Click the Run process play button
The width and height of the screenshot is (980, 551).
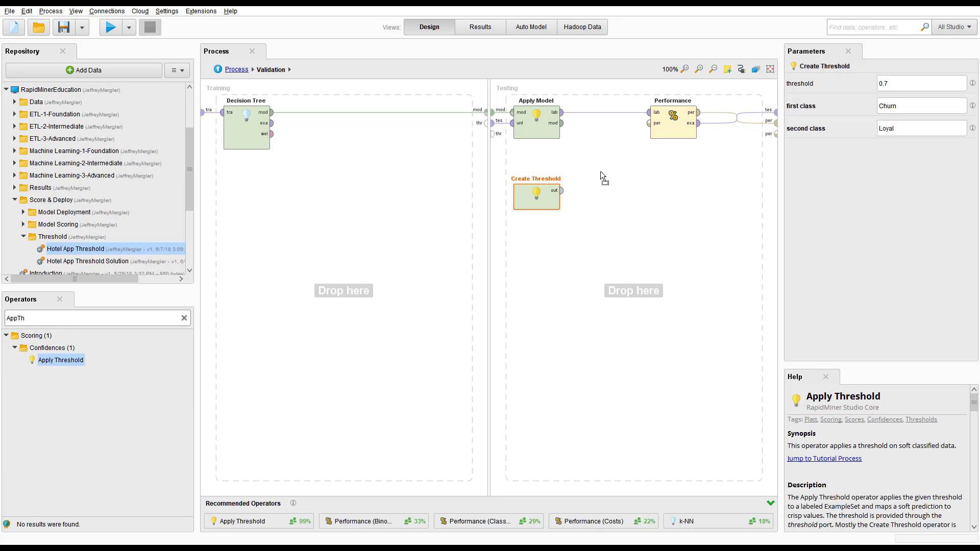click(x=110, y=27)
